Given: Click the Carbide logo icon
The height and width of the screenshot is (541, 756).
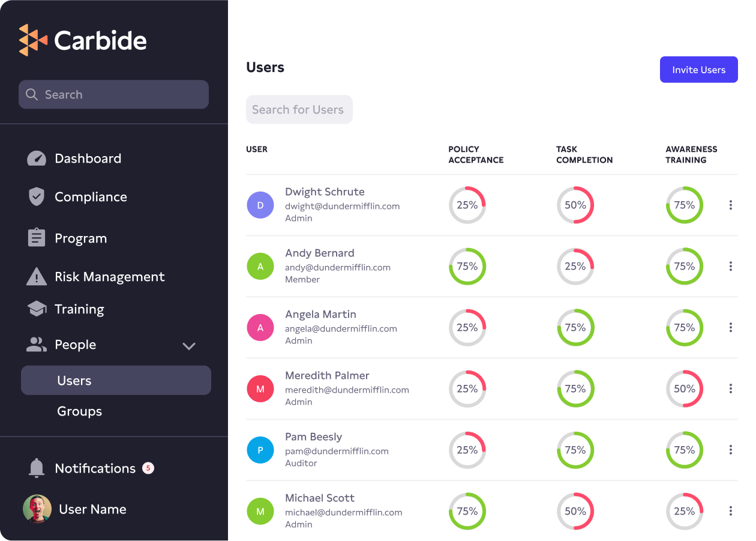Looking at the screenshot, I should click(32, 40).
